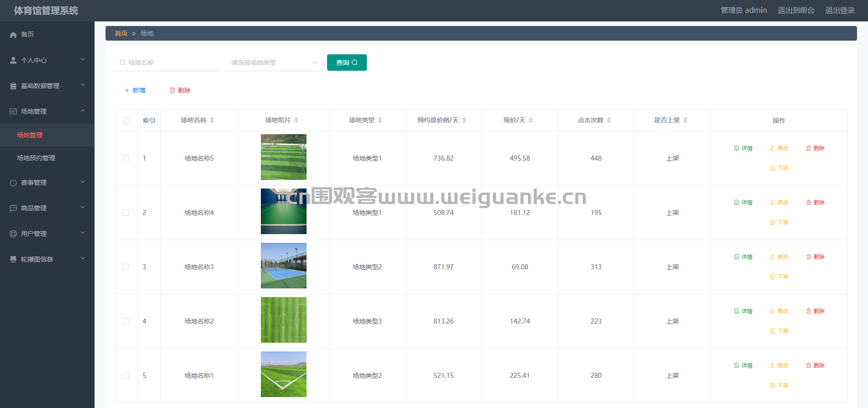
Task: Open the 请选择场地类型 dropdown
Action: tap(273, 63)
